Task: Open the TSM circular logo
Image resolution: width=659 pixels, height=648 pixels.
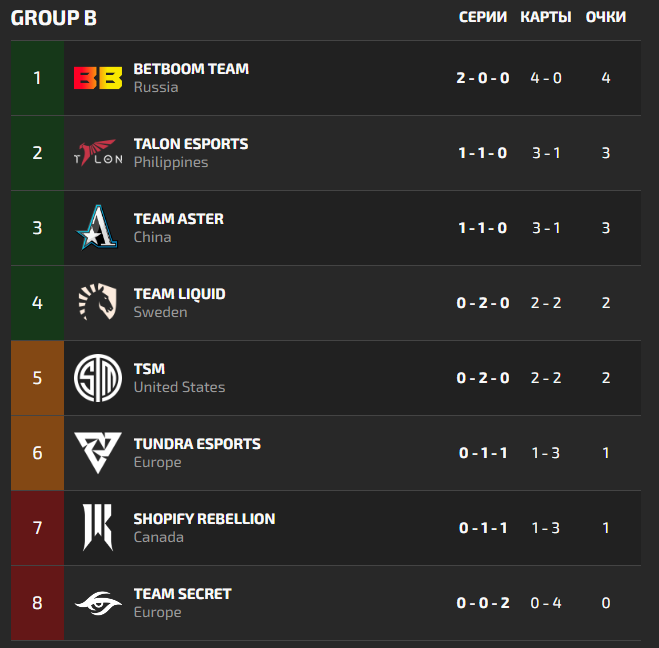Action: point(98,378)
